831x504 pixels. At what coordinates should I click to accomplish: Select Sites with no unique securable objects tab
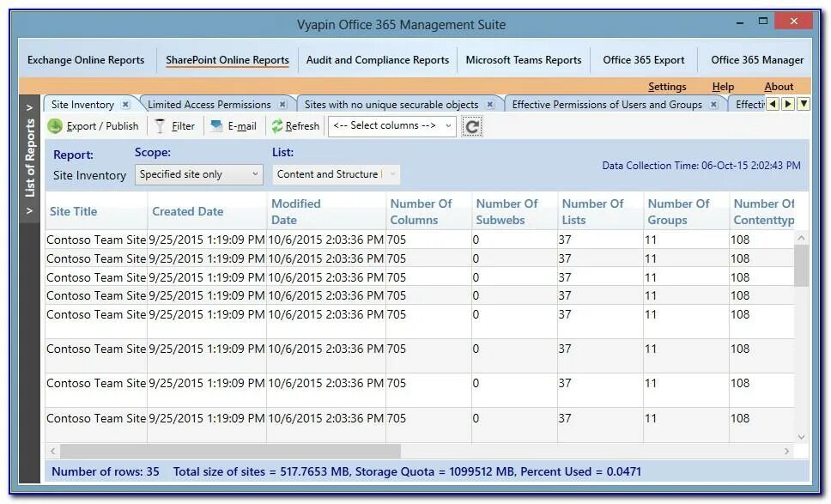pyautogui.click(x=391, y=105)
